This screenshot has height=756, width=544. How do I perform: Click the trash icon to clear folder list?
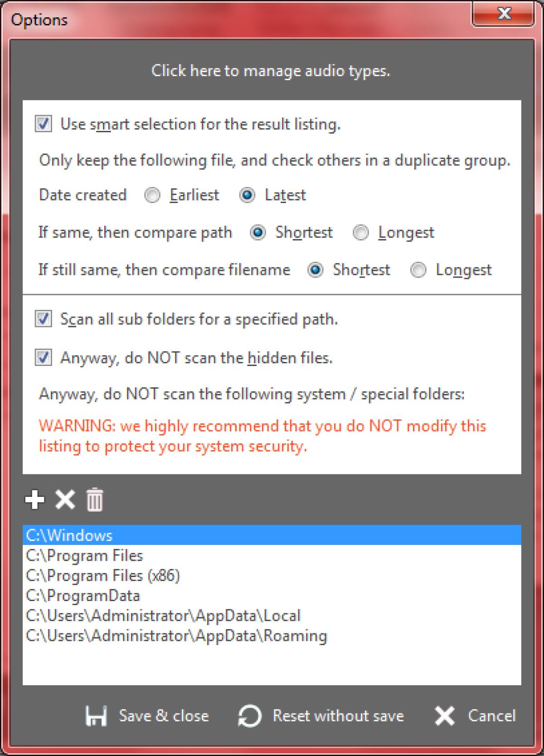pos(95,500)
